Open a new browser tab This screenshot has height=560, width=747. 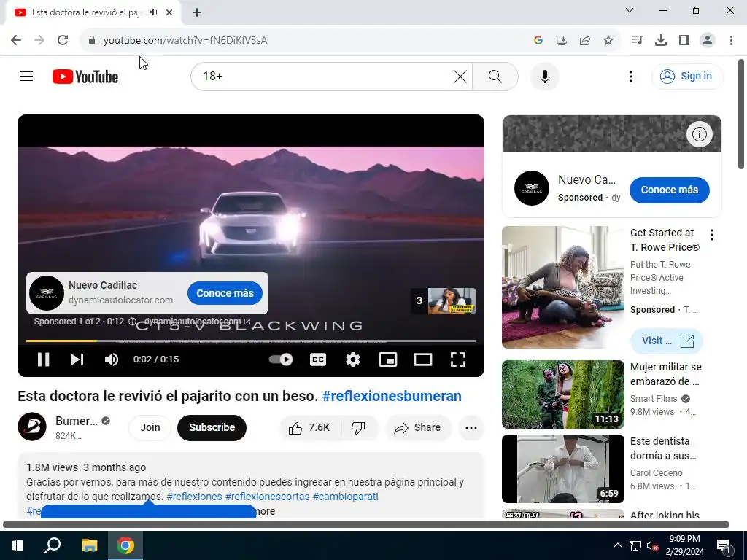pos(197,12)
